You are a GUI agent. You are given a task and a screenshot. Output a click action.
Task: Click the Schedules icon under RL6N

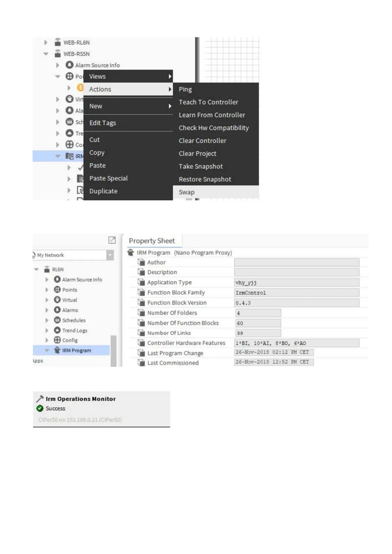pos(57,320)
